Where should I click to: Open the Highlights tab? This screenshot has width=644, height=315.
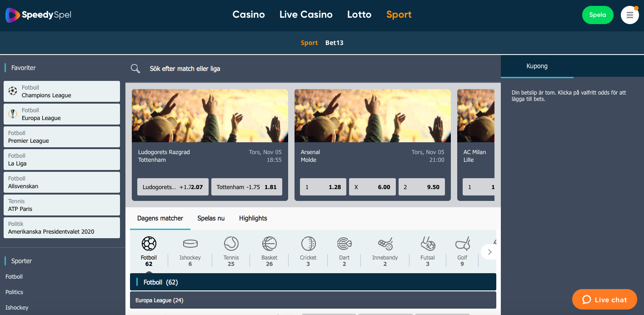253,218
